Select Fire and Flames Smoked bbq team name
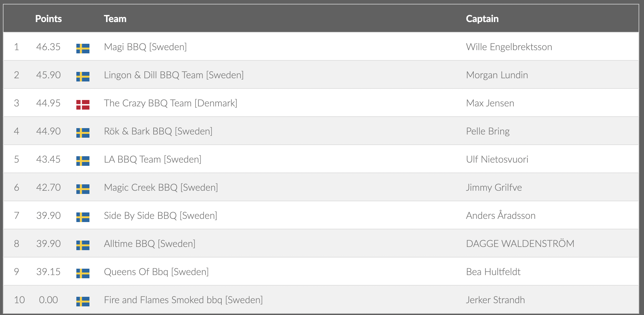This screenshot has height=315, width=644. [183, 300]
